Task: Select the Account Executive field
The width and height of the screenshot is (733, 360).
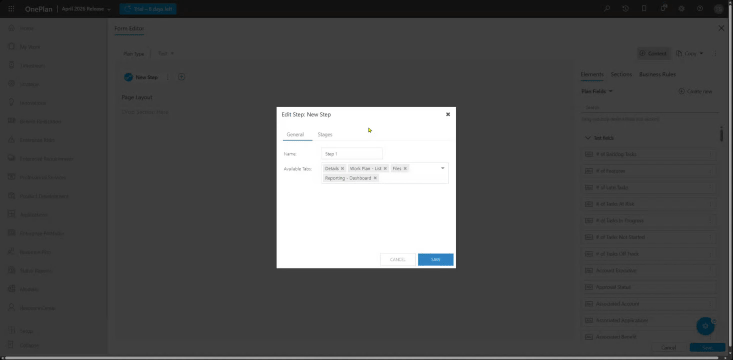Action: (x=649, y=271)
